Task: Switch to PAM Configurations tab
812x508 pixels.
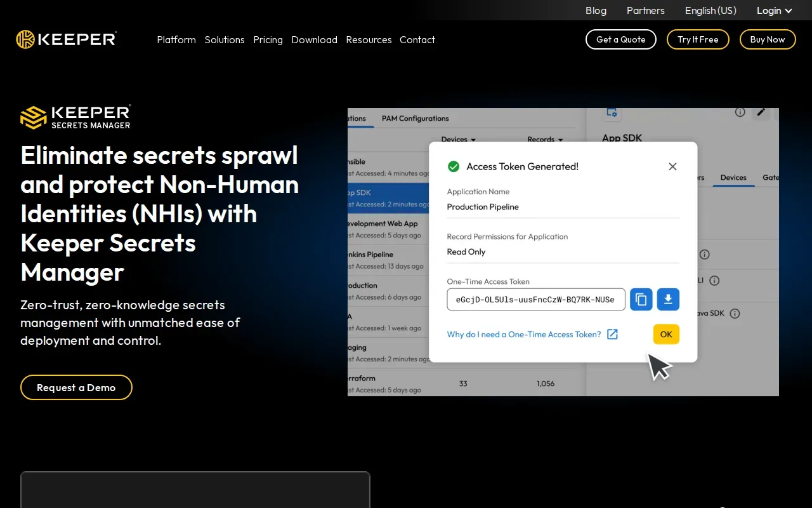Action: (415, 119)
